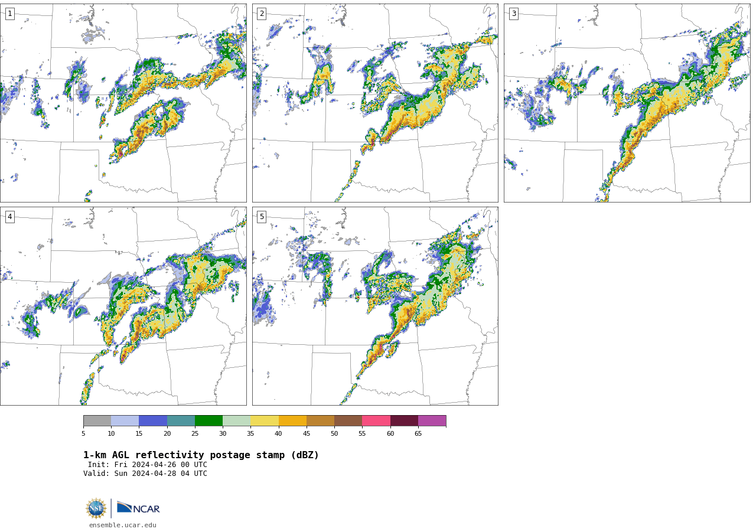Click the number label of panel 3
Screen dimensions: 756x532
tap(513, 14)
